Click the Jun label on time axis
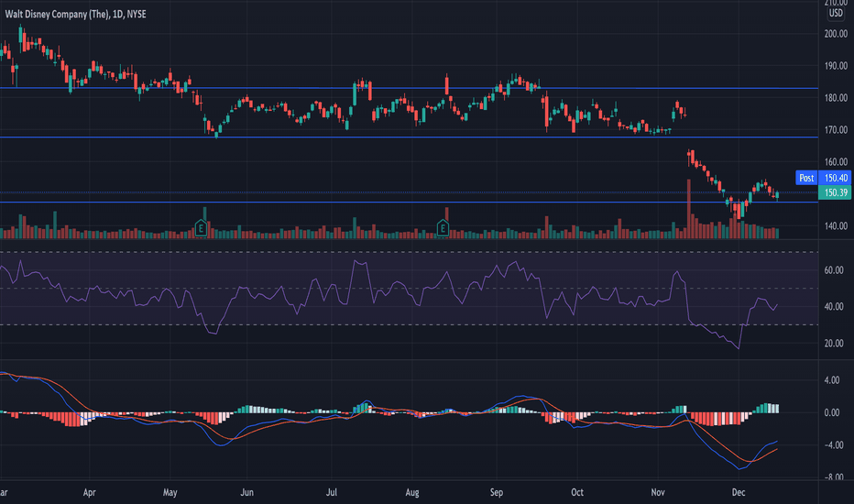The width and height of the screenshot is (854, 504). [247, 493]
